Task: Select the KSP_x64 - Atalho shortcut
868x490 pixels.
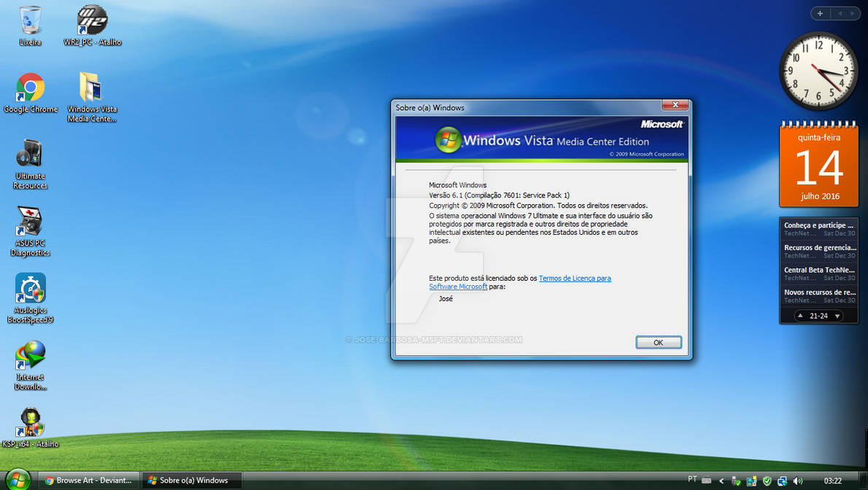Action: pyautogui.click(x=30, y=428)
